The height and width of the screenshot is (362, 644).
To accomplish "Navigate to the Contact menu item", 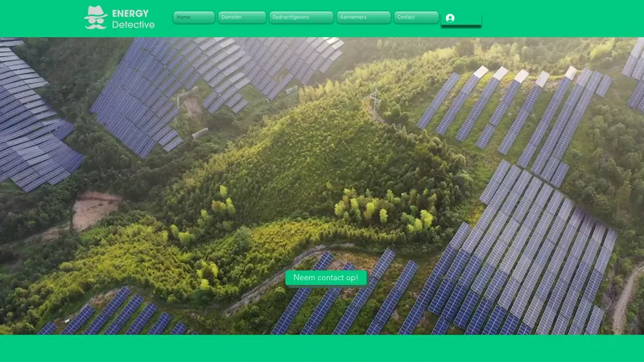I will tap(416, 18).
